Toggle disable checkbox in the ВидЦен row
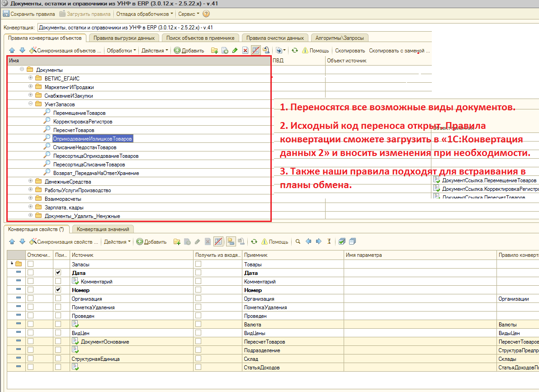 (31, 332)
